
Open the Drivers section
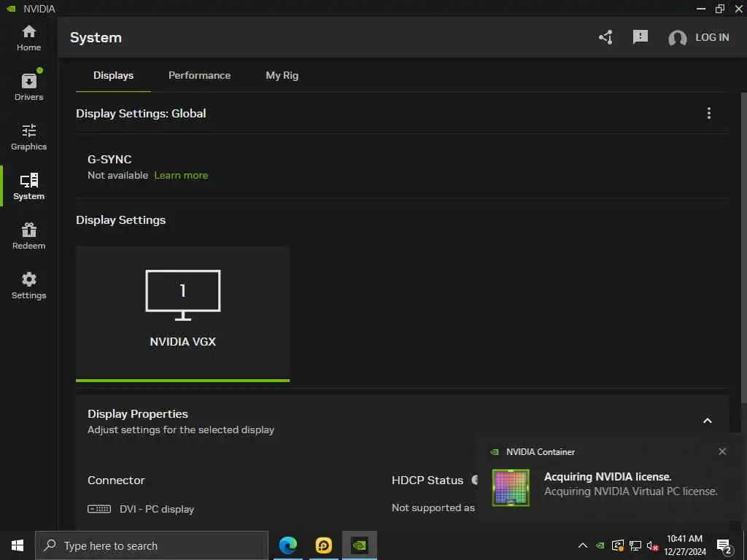point(28,87)
